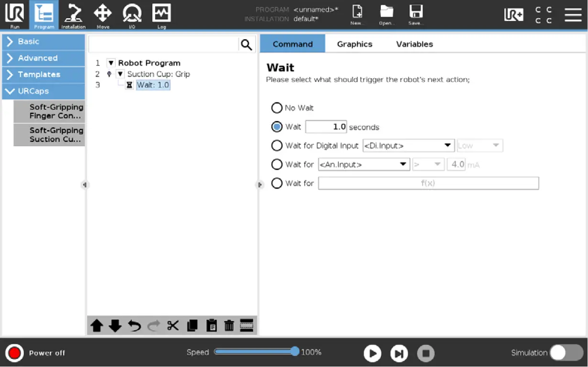Collapse the URCaps section
588x367 pixels.
pos(44,91)
